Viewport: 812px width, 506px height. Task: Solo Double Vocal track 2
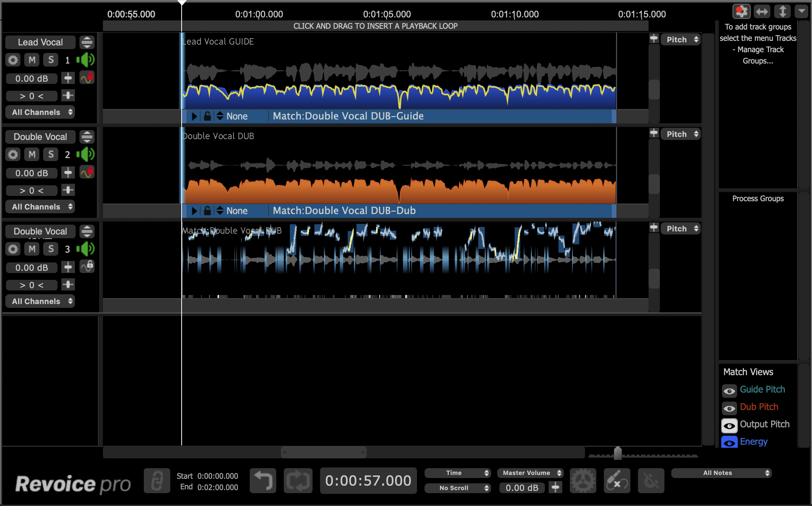pyautogui.click(x=51, y=154)
